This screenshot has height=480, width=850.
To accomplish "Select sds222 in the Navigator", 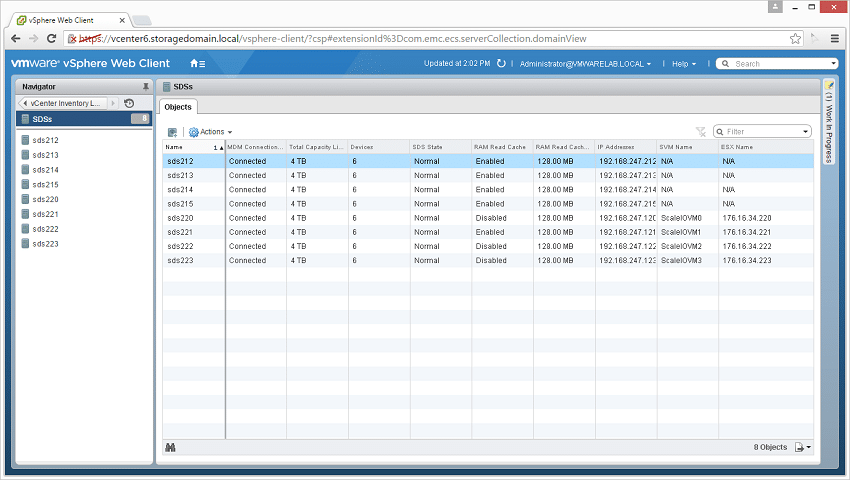I will 45,229.
